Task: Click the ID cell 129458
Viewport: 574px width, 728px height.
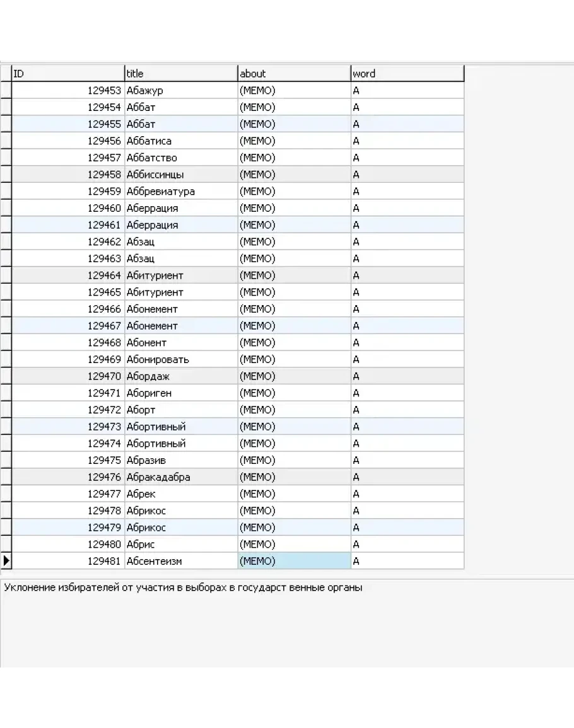Action: click(68, 175)
